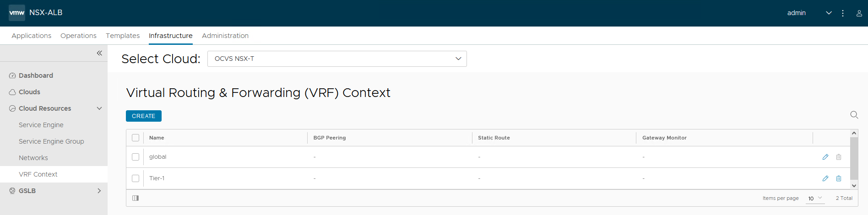868x215 pixels.
Task: Open the Clouds link
Action: (29, 92)
